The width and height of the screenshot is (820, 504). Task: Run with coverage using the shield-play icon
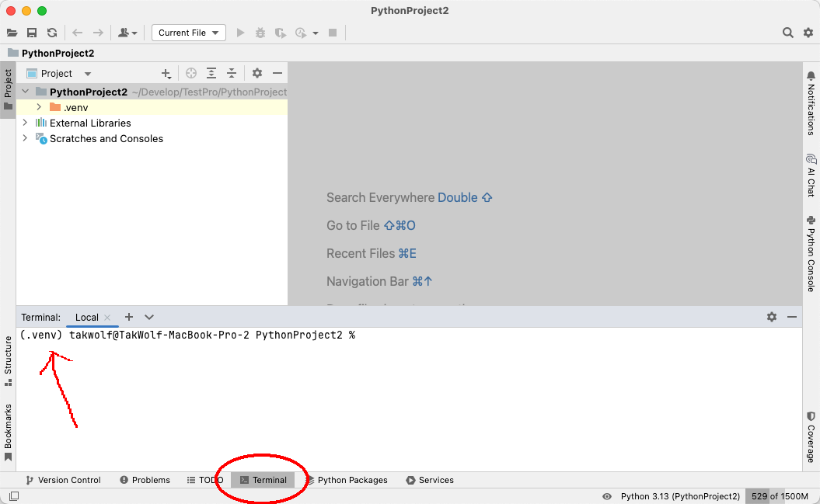[x=281, y=33]
